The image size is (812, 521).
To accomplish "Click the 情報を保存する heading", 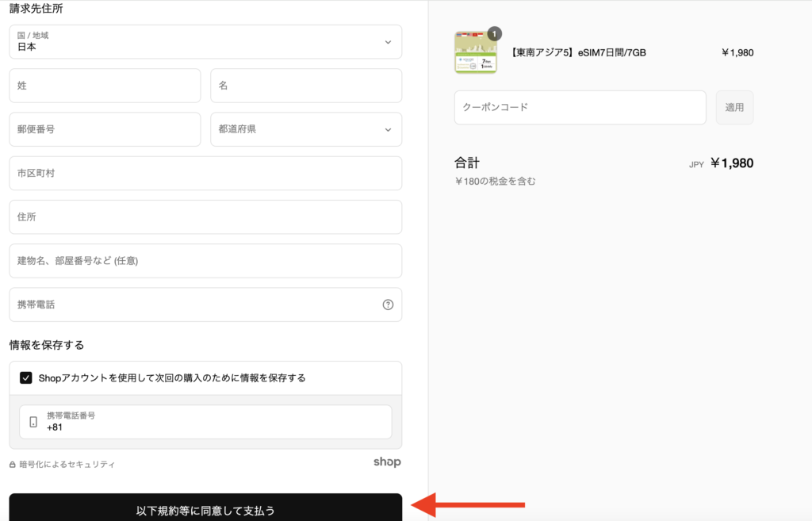I will tap(47, 345).
